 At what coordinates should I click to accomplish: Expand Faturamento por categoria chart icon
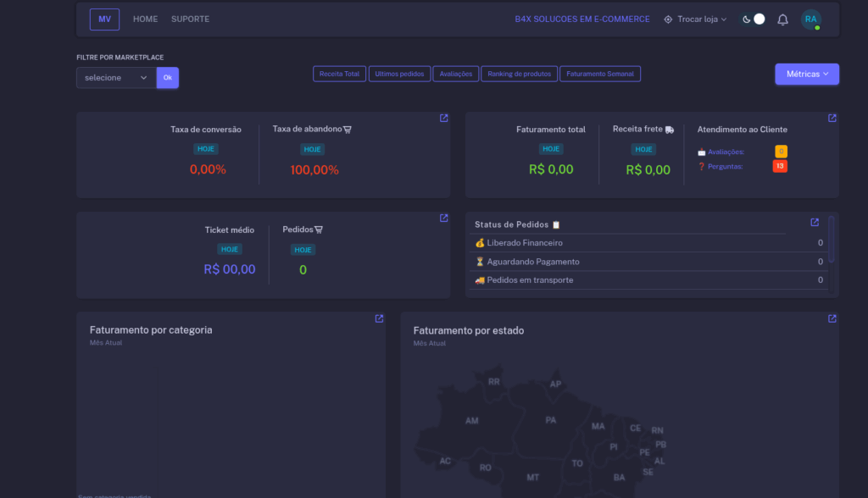379,318
